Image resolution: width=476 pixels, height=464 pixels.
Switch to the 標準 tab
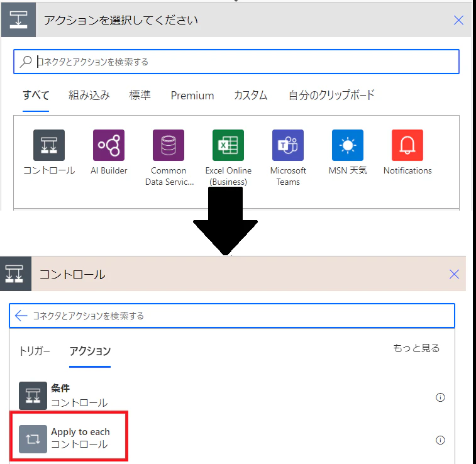tap(140, 96)
